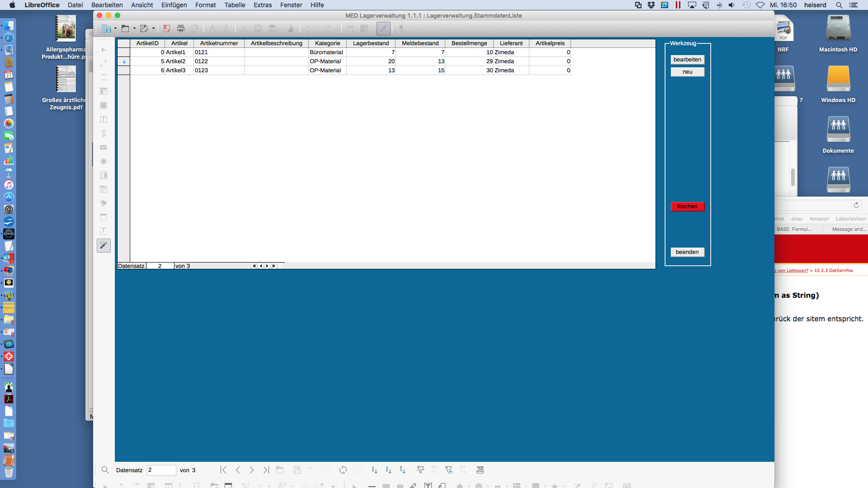Click the record number field under the table
This screenshot has width=868, height=488.
coord(160,266)
